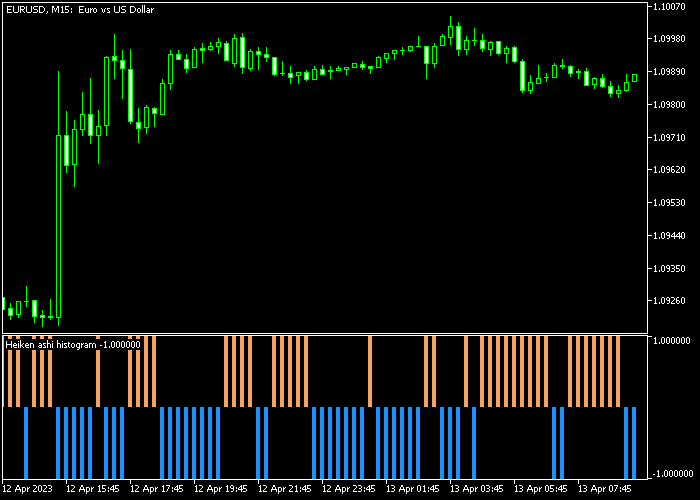The width and height of the screenshot is (700, 500).
Task: Click the '13 Apr 05:45' time label
Action: (541, 488)
